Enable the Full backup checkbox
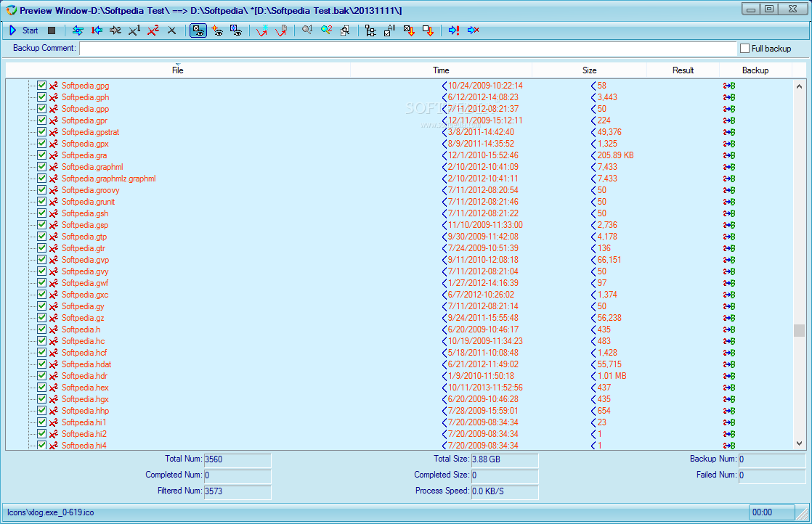 click(x=745, y=48)
